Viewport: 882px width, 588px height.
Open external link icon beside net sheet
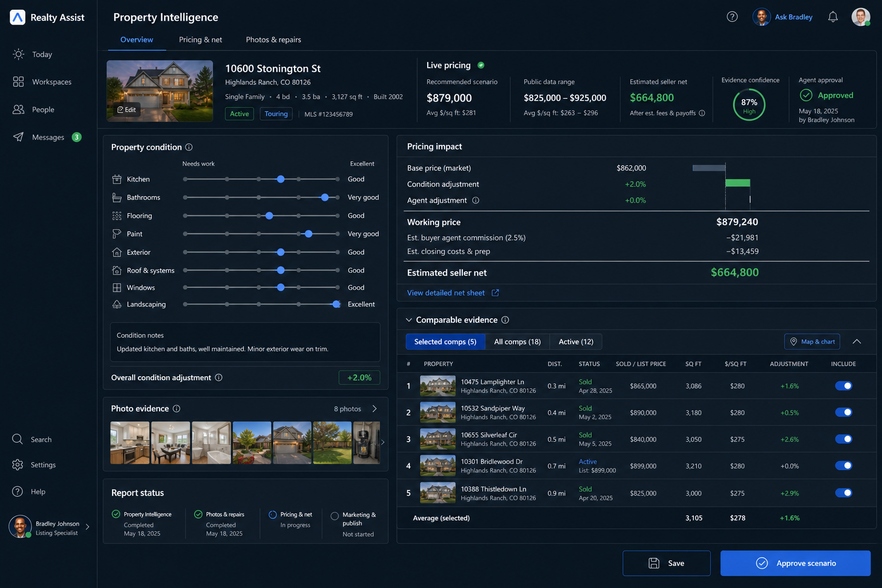pos(495,293)
